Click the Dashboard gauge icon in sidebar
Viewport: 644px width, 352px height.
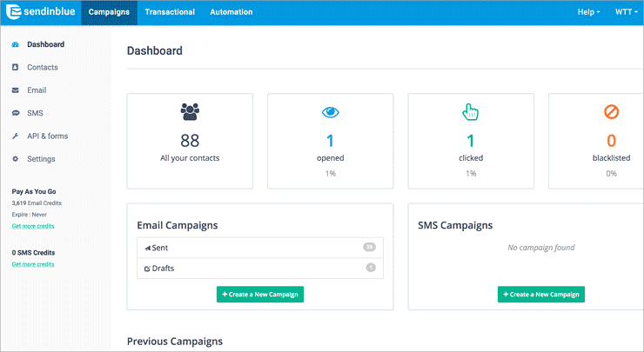[x=16, y=44]
